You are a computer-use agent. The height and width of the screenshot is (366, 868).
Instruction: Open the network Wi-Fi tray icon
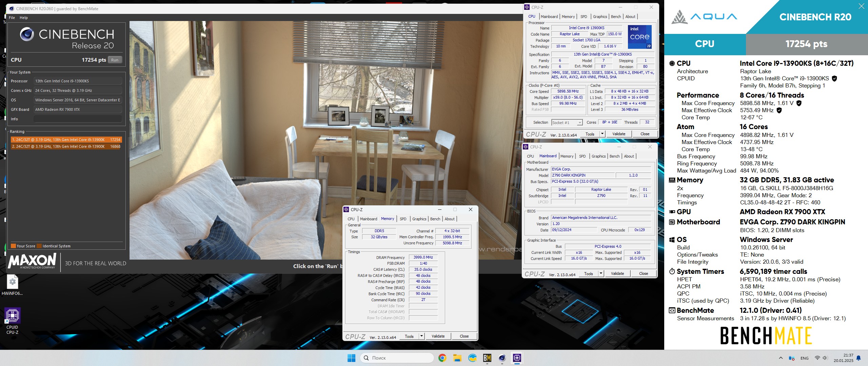pyautogui.click(x=817, y=358)
